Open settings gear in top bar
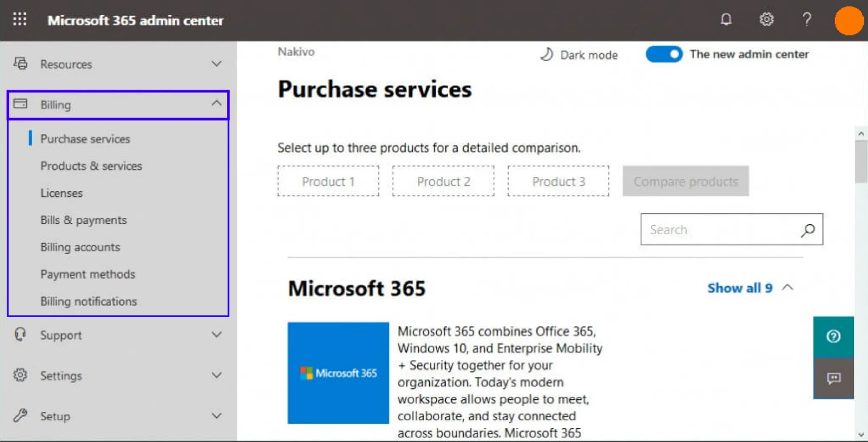 pyautogui.click(x=767, y=19)
